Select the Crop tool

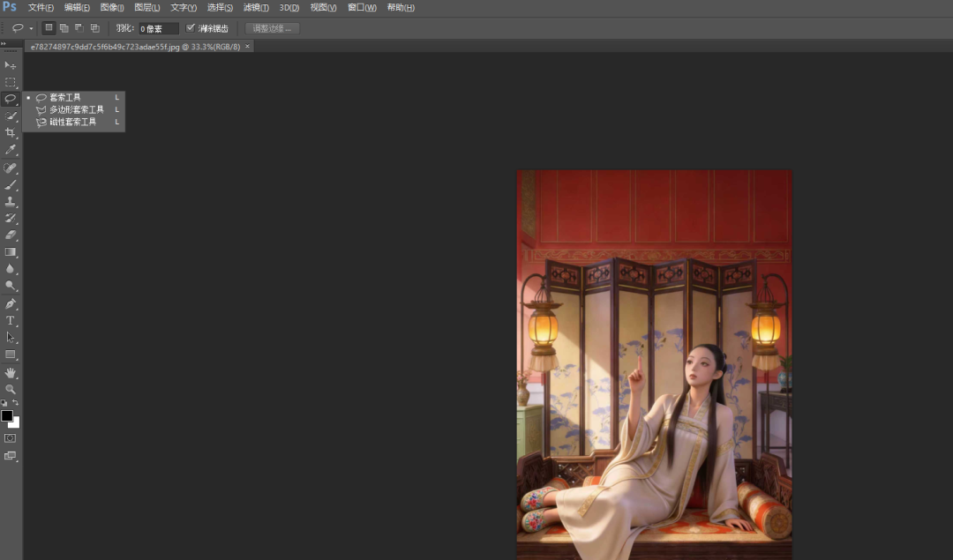coord(11,133)
